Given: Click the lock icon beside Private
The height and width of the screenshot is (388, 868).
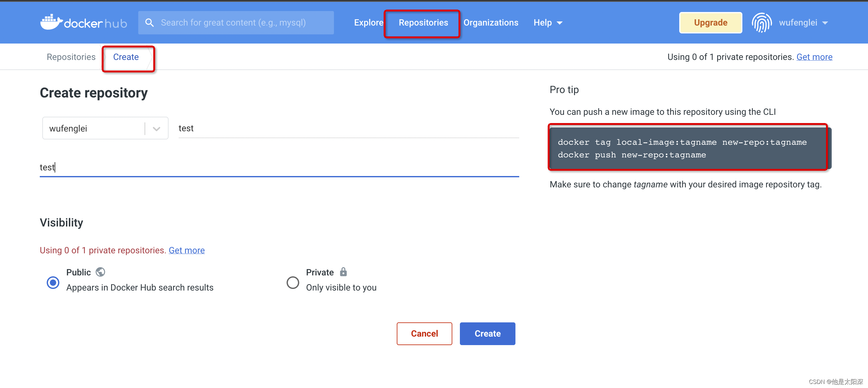Looking at the screenshot, I should coord(343,272).
